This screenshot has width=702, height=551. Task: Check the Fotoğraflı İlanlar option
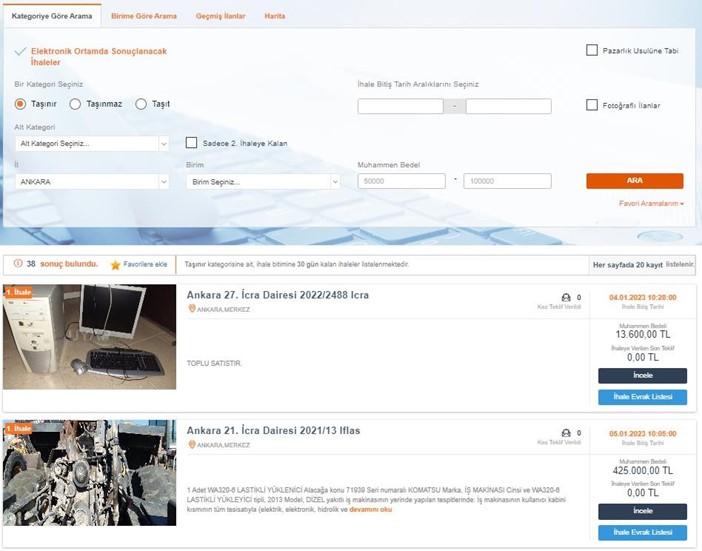(592, 105)
